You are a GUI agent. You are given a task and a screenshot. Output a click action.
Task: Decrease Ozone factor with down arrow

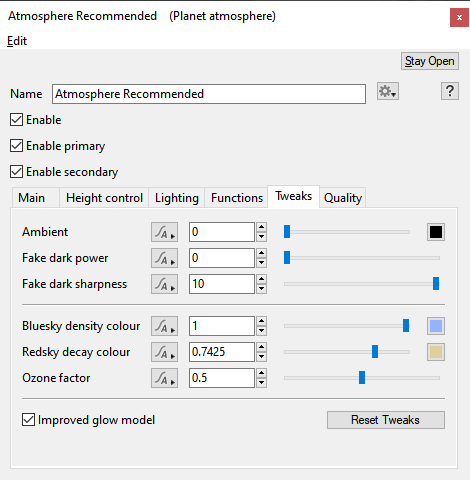(262, 383)
